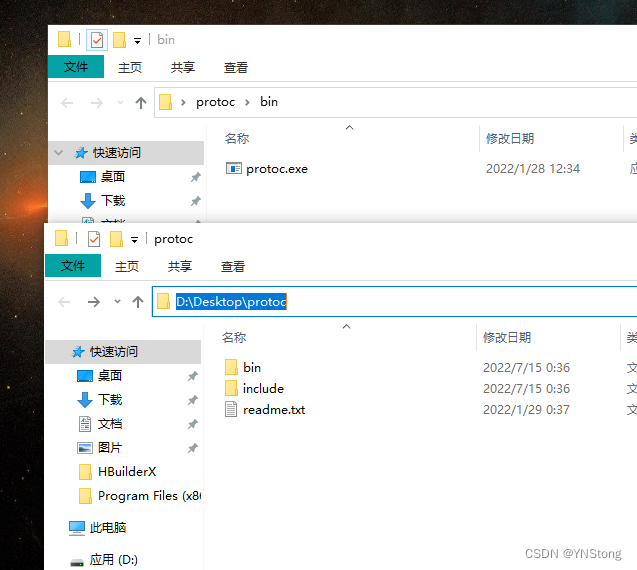Open the quick access toolbar dropdown in bin window
The image size is (637, 570).
[137, 41]
